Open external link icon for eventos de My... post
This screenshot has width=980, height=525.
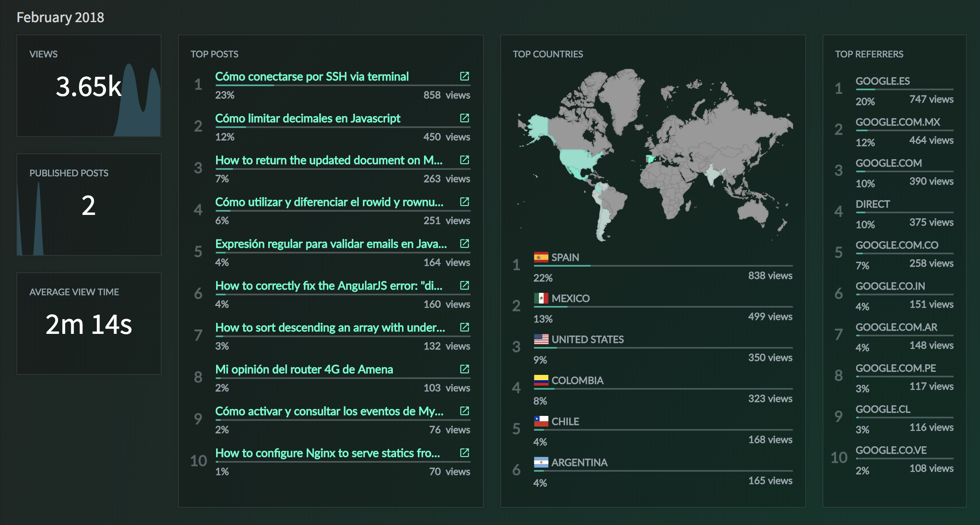pos(464,411)
